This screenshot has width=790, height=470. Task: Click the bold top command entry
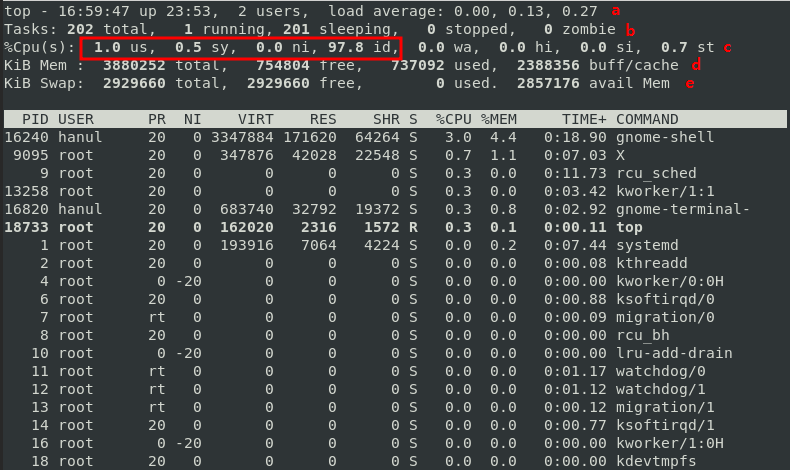coord(629,228)
